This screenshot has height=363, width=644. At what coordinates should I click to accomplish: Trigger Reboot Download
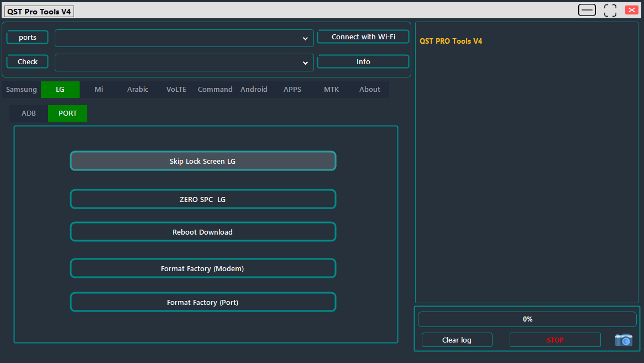(x=203, y=231)
